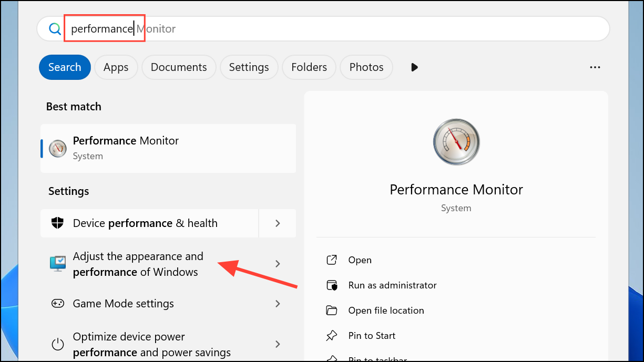The width and height of the screenshot is (644, 362).
Task: Expand chevron for Adjust the appearance result
Action: (x=278, y=264)
